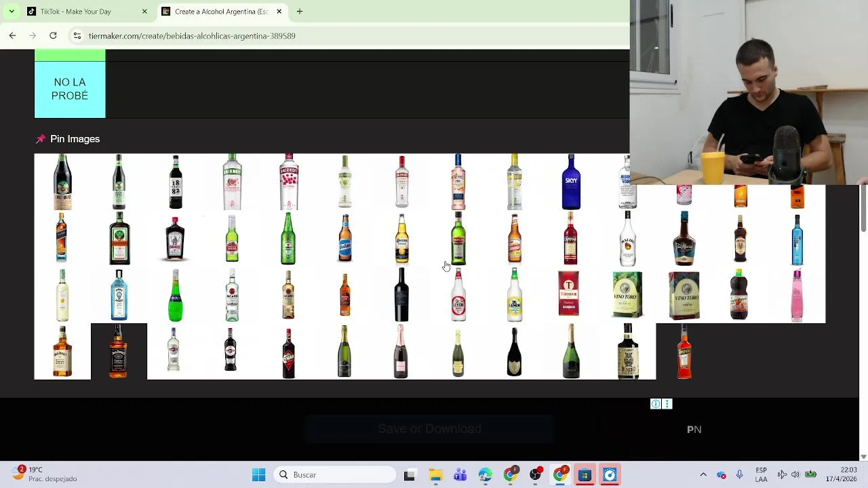868x488 pixels.
Task: Open the ESP LAA language selector
Action: (762, 475)
